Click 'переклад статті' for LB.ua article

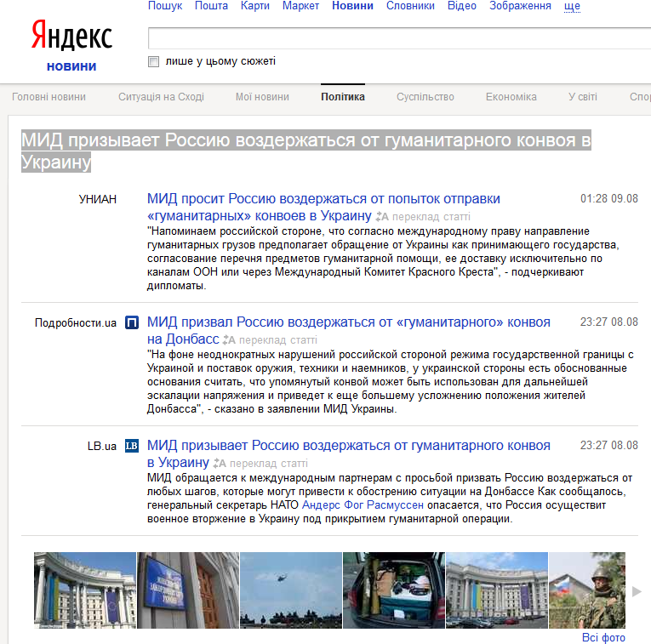coord(269,463)
